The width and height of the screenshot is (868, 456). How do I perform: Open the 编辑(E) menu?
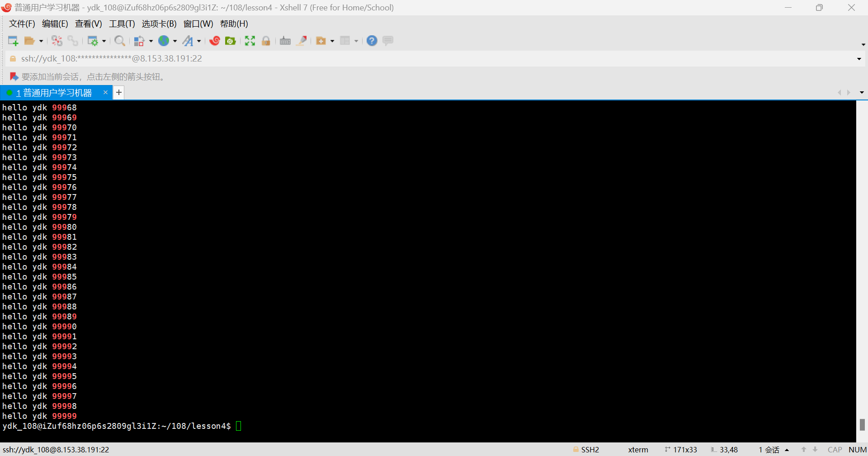click(x=55, y=24)
